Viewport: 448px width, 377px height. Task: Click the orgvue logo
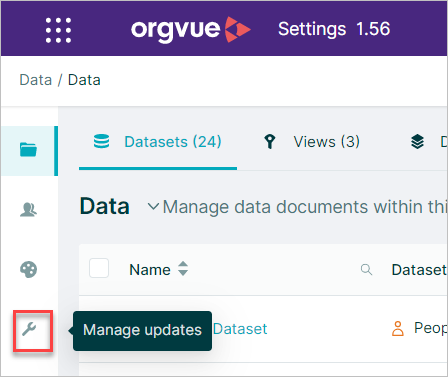(x=190, y=29)
